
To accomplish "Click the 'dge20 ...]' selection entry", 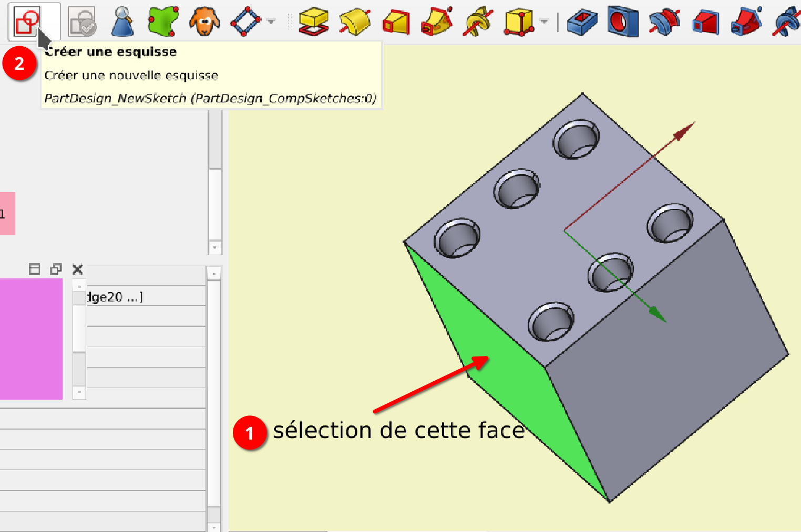I will [115, 297].
